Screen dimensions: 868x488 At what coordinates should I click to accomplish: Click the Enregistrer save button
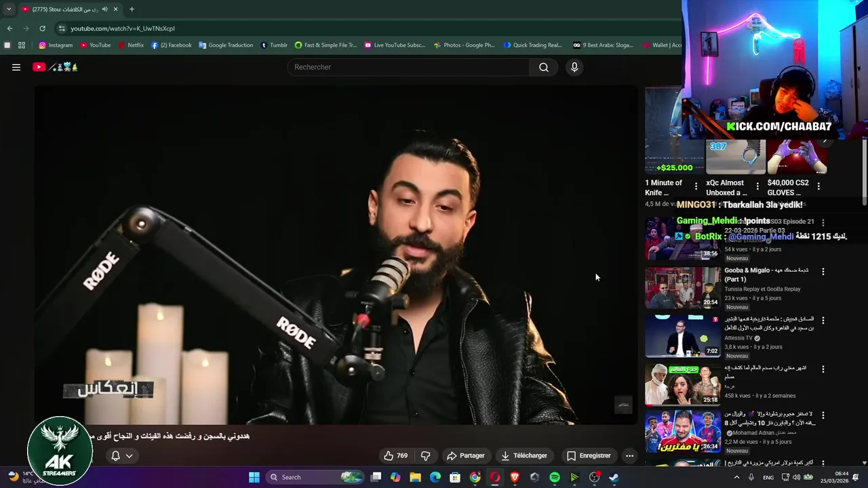tap(589, 455)
